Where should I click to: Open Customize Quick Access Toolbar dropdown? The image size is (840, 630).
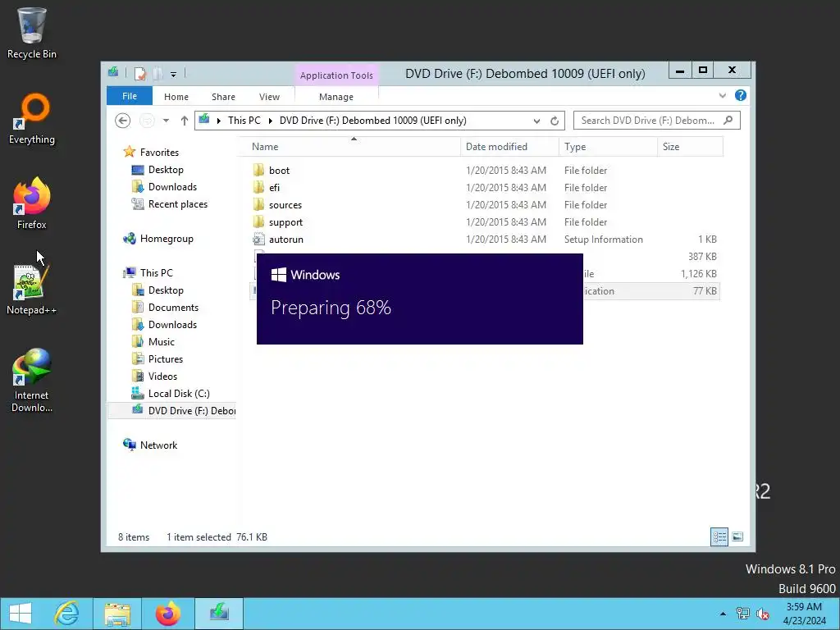point(174,75)
